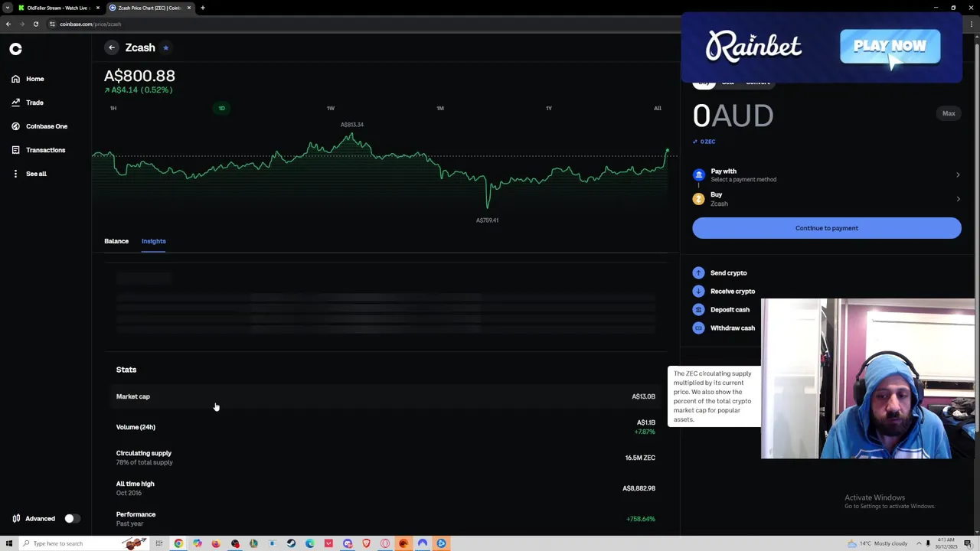Click the Rainbet logo banner

753,47
